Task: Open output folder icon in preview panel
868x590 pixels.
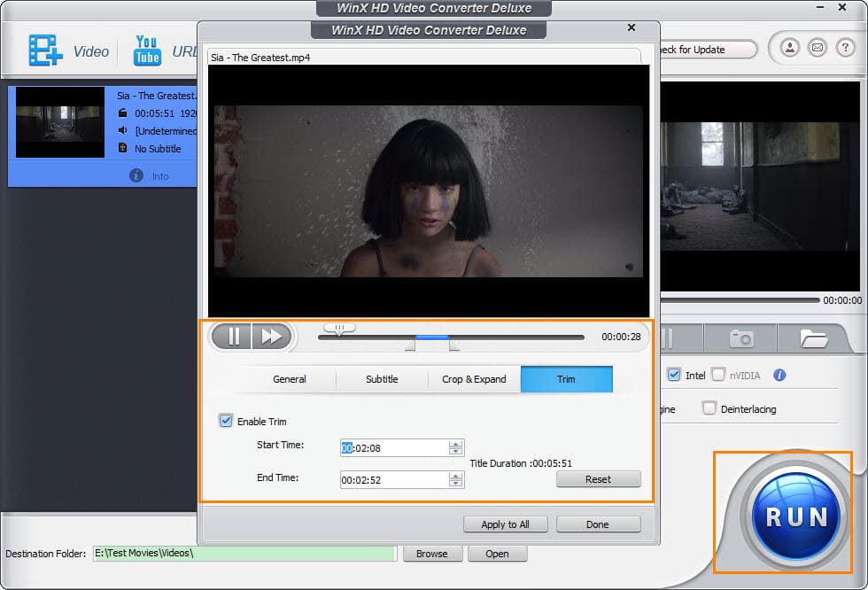Action: click(x=813, y=338)
